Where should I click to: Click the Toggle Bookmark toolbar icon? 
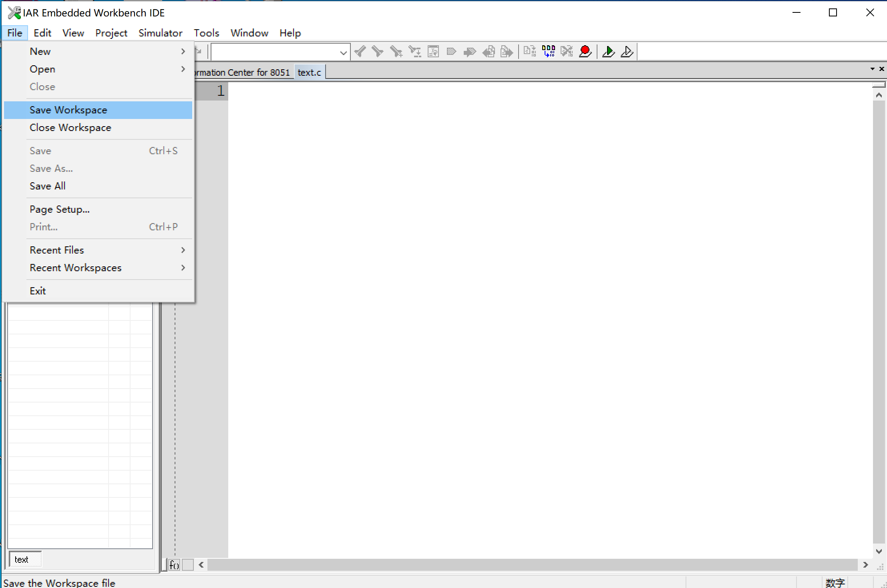(451, 52)
